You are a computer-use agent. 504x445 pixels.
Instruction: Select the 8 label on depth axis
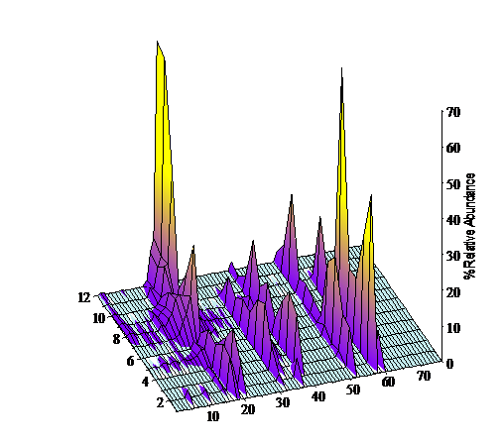pyautogui.click(x=116, y=340)
